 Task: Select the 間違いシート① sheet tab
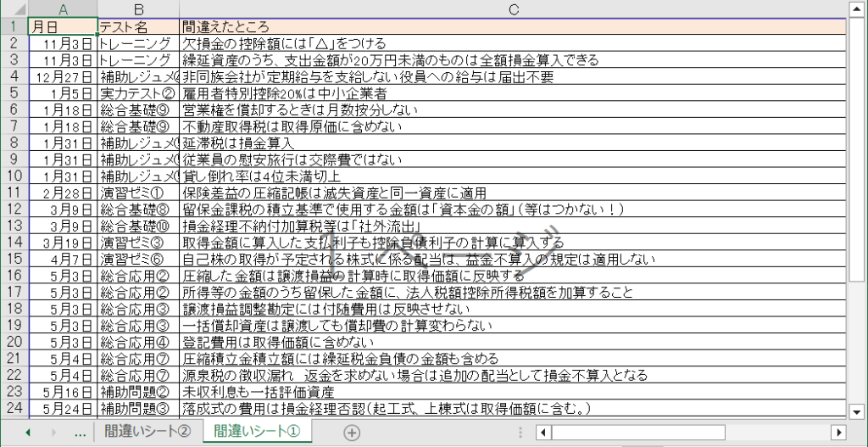tap(258, 432)
